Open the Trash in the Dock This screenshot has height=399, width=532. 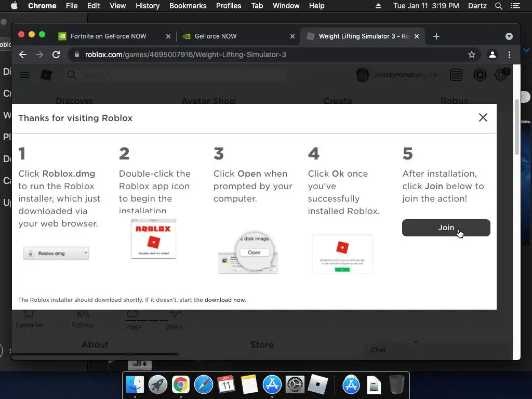point(396,385)
